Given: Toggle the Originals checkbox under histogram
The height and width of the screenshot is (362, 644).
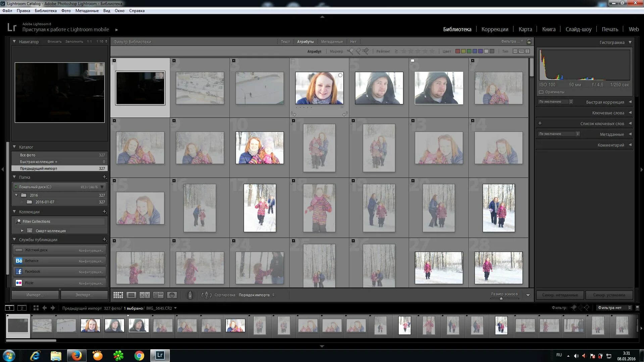Looking at the screenshot, I should click(x=541, y=92).
